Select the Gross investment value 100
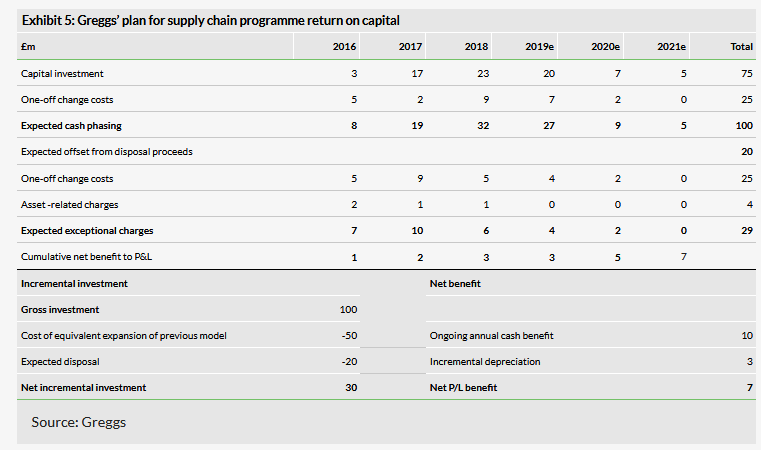Screen dimensions: 761x450 (348, 310)
